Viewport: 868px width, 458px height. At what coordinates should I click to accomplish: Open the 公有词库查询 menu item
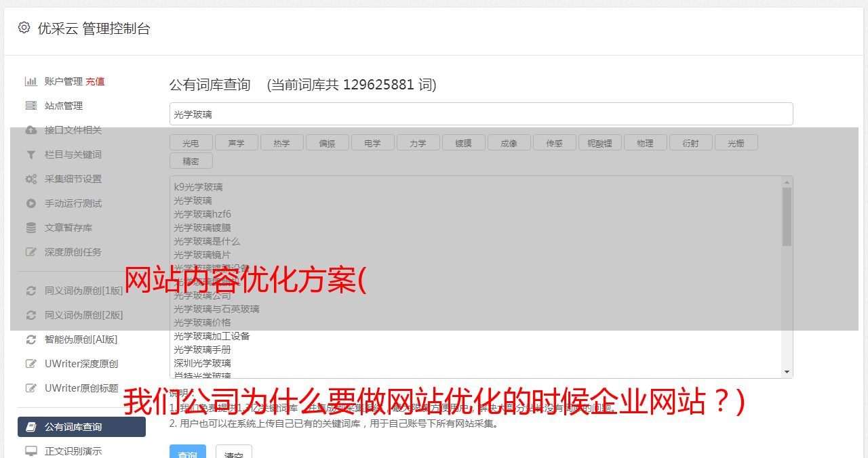tap(81, 427)
